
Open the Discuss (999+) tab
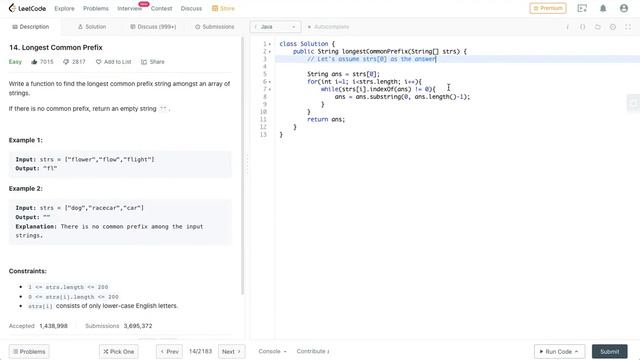coord(153,27)
